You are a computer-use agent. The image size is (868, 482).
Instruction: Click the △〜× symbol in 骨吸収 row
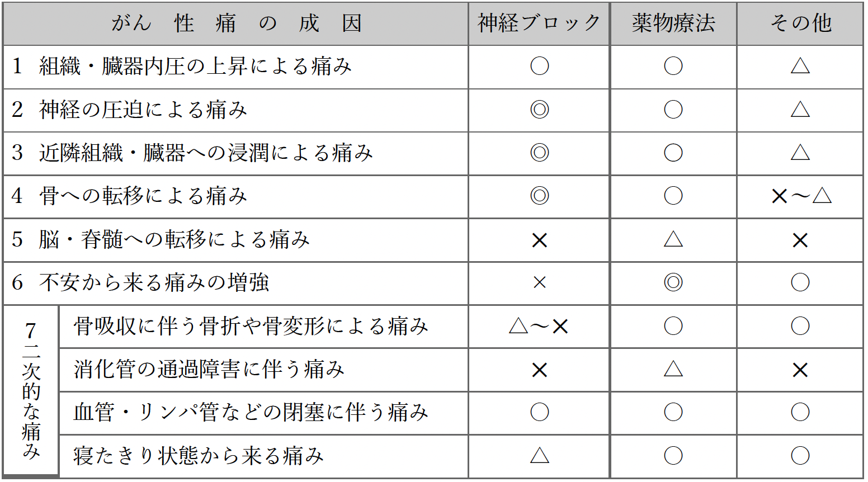[x=539, y=326]
